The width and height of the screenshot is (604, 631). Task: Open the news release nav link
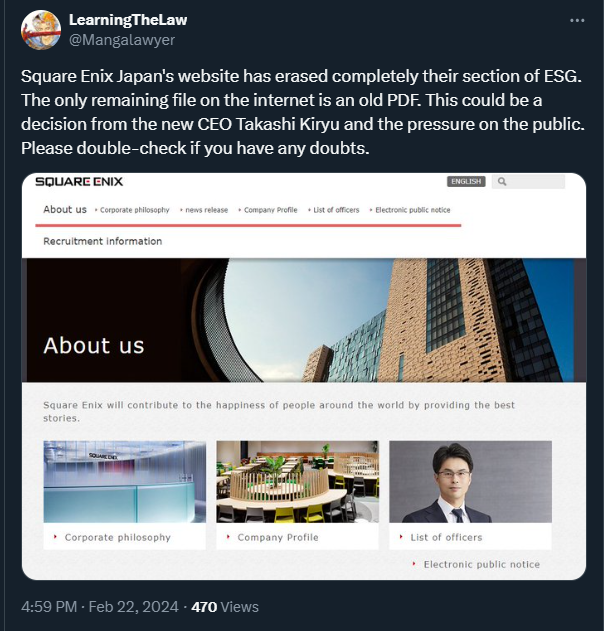(x=206, y=210)
